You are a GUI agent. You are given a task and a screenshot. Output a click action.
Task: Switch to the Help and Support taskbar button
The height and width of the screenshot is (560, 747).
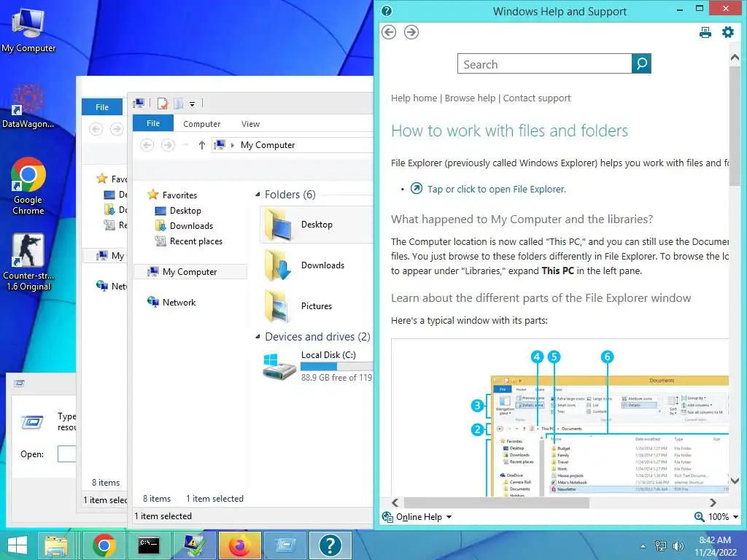pyautogui.click(x=330, y=545)
